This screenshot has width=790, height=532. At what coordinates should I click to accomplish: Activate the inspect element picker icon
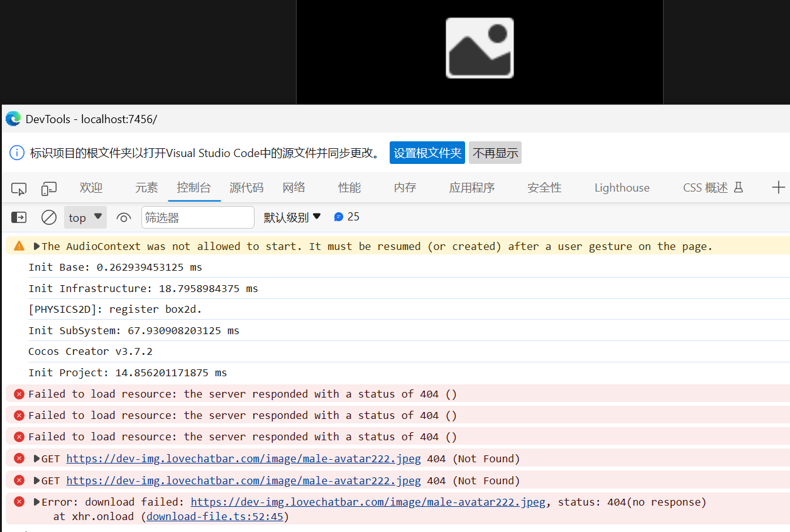[19, 188]
